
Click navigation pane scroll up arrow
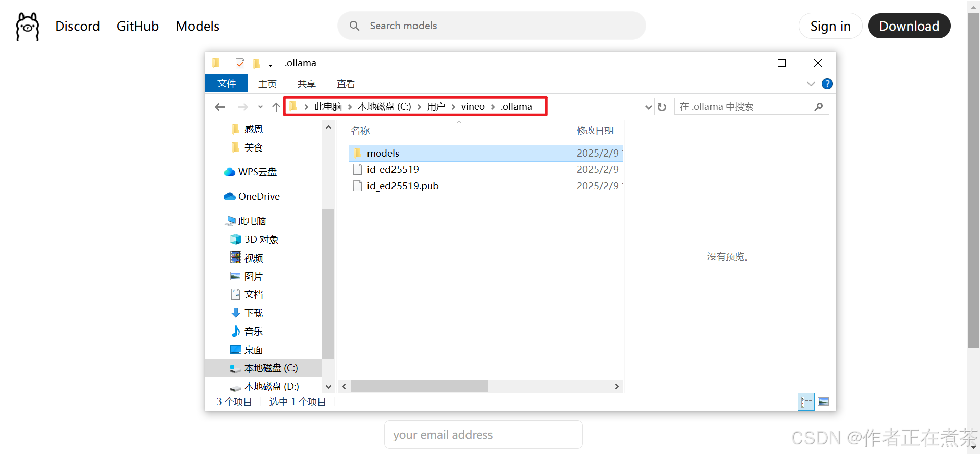[x=328, y=128]
